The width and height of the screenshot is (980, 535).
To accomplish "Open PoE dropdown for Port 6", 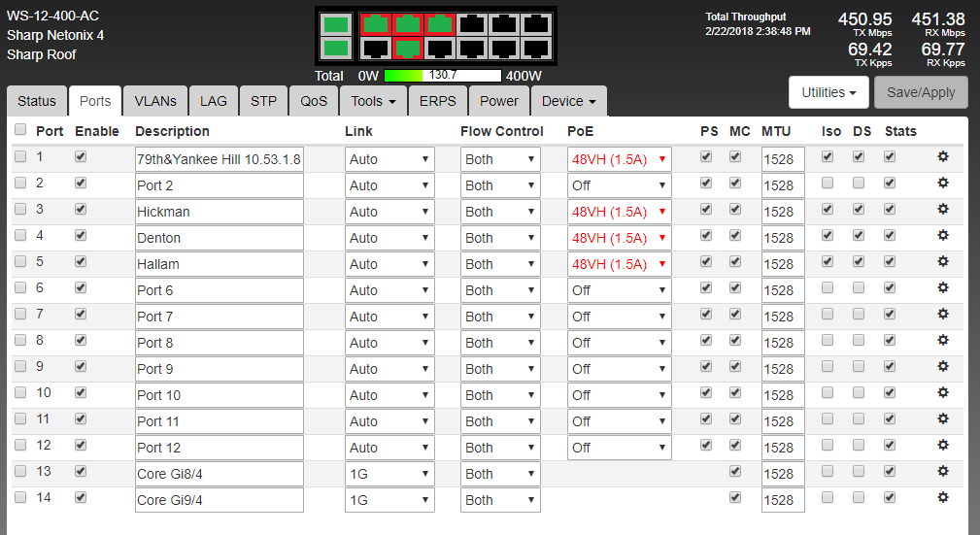I will pos(619,290).
